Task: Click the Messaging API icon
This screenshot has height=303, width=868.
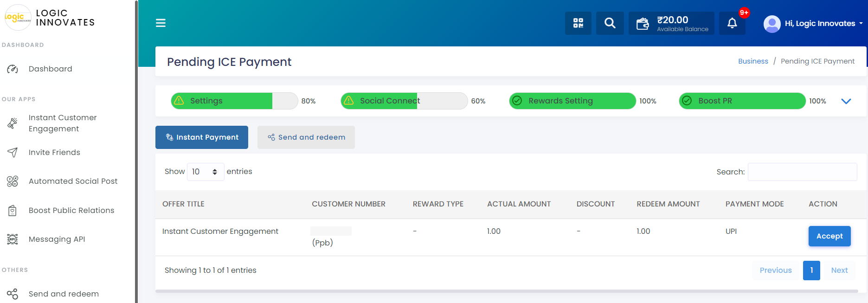Action: pyautogui.click(x=13, y=239)
